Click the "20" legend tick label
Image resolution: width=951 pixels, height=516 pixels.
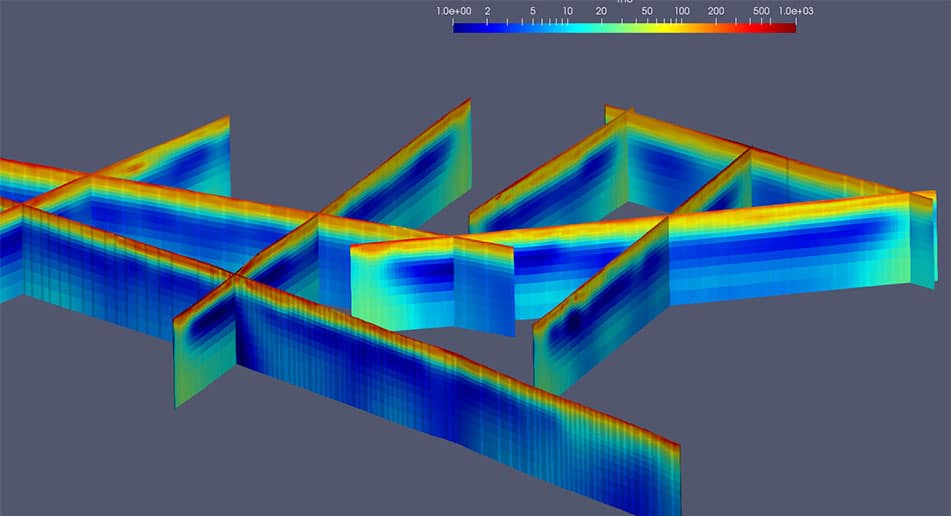[601, 11]
